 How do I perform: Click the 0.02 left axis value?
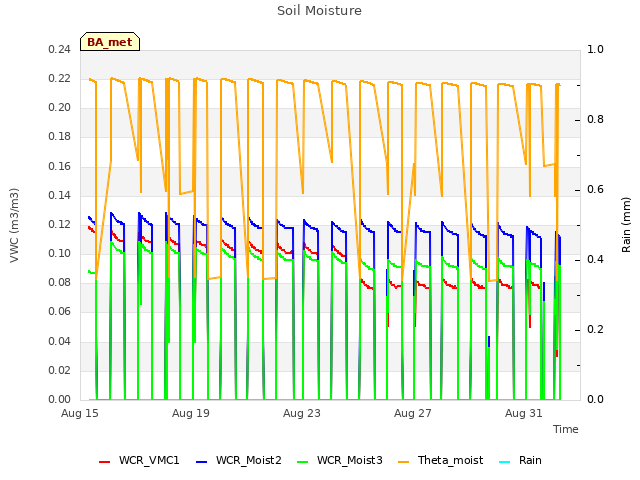coord(60,370)
